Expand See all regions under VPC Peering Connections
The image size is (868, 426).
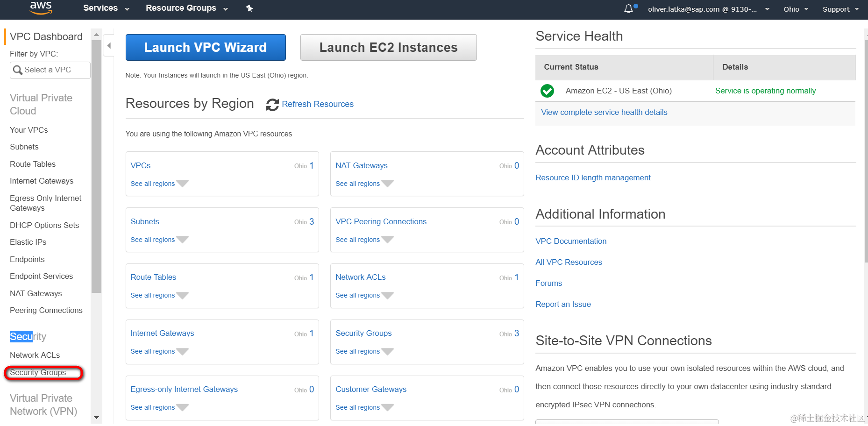(364, 240)
